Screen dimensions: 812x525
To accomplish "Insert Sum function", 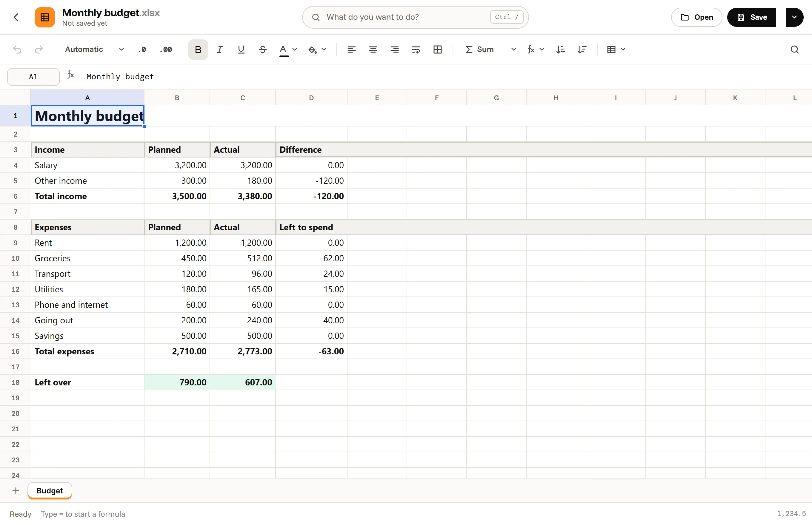I will pos(480,50).
